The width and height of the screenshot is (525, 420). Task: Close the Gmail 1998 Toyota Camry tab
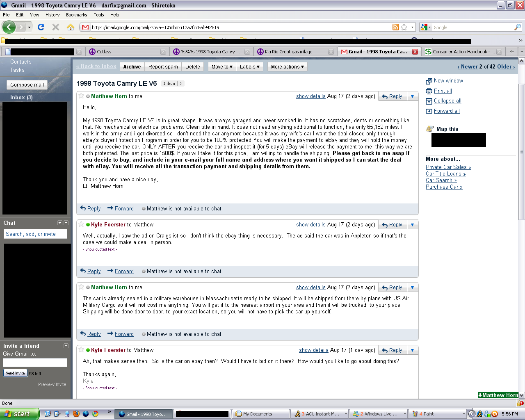pyautogui.click(x=415, y=52)
